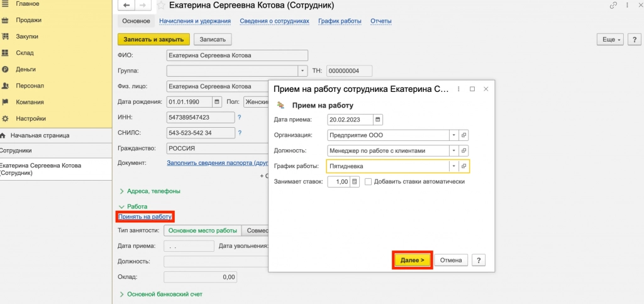Click the Продажи basket icon
Screen dimensions: 644x304
[x=5, y=20]
